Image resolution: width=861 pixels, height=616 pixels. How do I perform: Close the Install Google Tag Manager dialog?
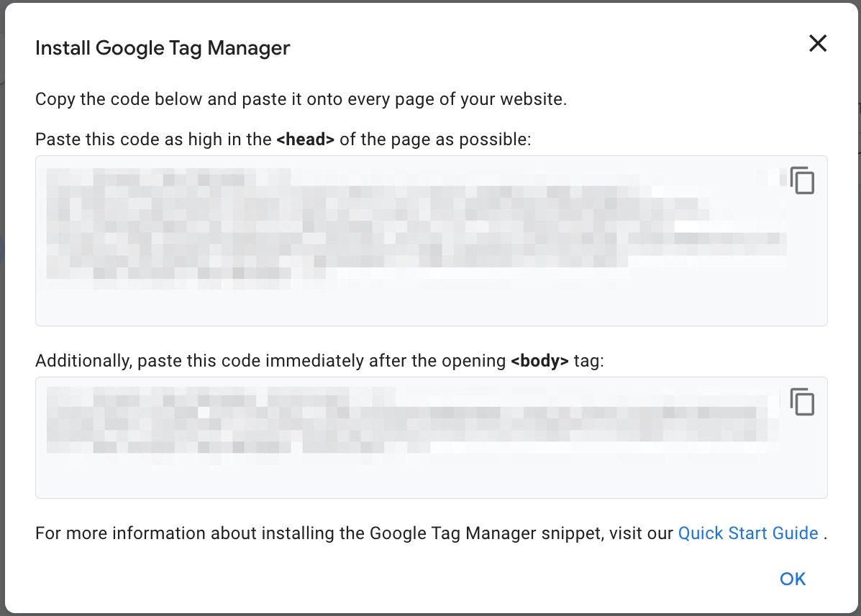tap(818, 43)
